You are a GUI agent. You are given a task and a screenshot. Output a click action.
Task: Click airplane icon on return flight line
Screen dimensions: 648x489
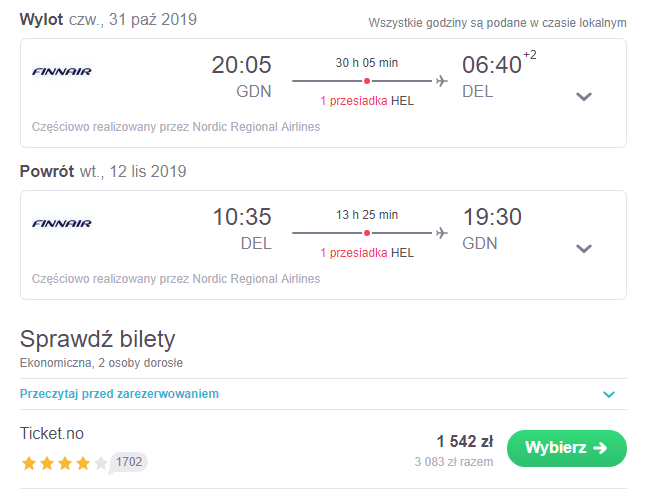click(x=442, y=233)
